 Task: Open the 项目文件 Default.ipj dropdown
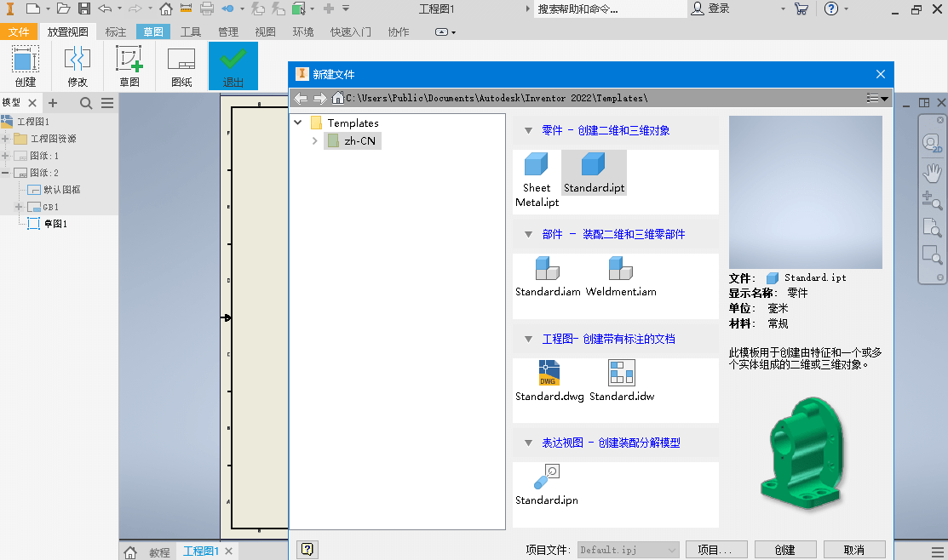click(x=674, y=549)
